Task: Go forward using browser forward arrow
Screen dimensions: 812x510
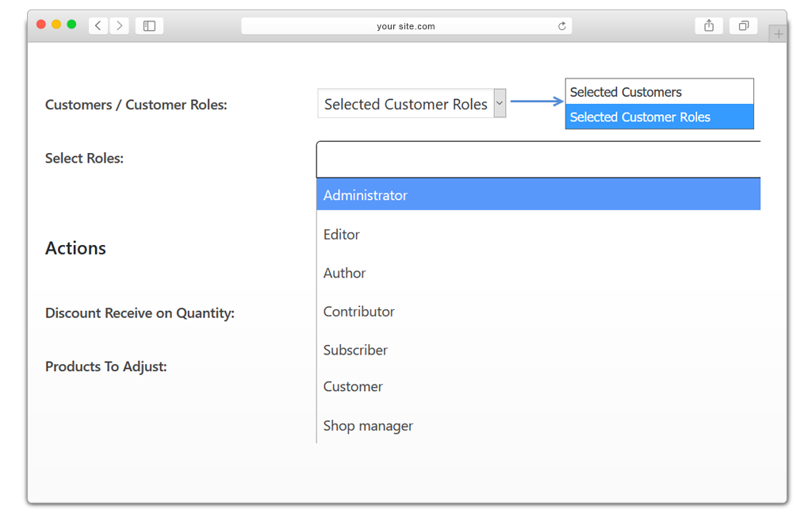Action: point(119,25)
